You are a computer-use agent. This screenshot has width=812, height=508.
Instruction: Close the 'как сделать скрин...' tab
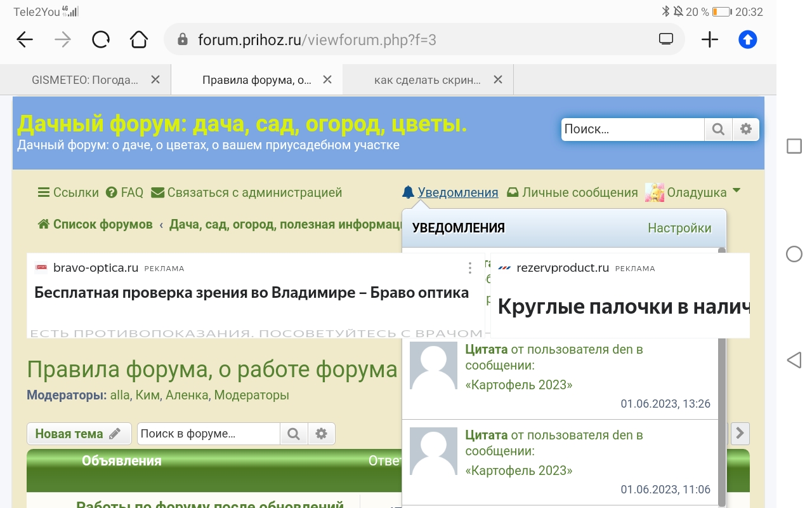point(498,80)
